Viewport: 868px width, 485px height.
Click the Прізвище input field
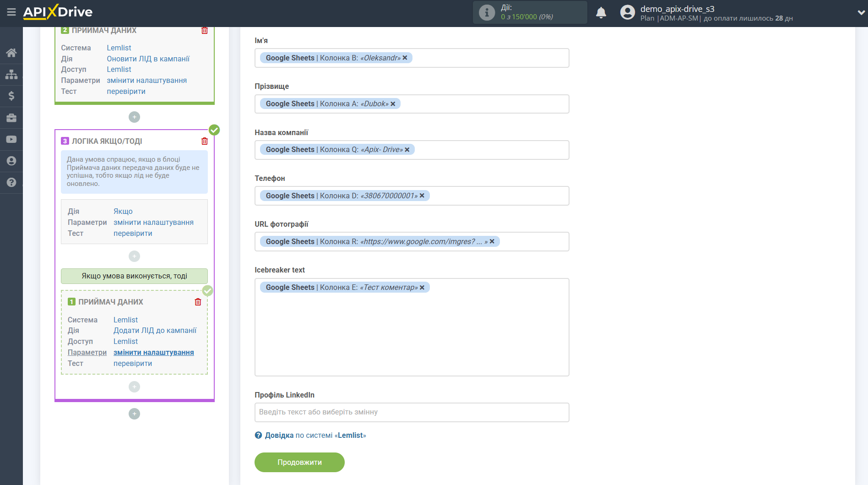(412, 104)
